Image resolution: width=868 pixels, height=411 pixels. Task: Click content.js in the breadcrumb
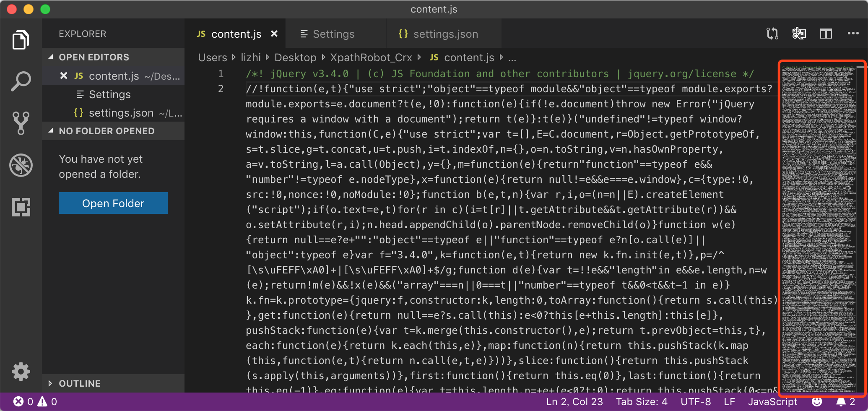click(x=462, y=57)
